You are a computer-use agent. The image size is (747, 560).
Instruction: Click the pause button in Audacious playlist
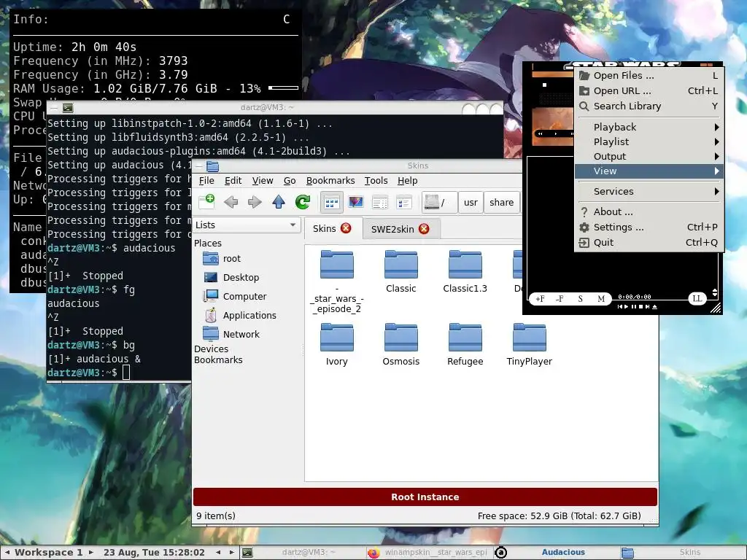(634, 307)
